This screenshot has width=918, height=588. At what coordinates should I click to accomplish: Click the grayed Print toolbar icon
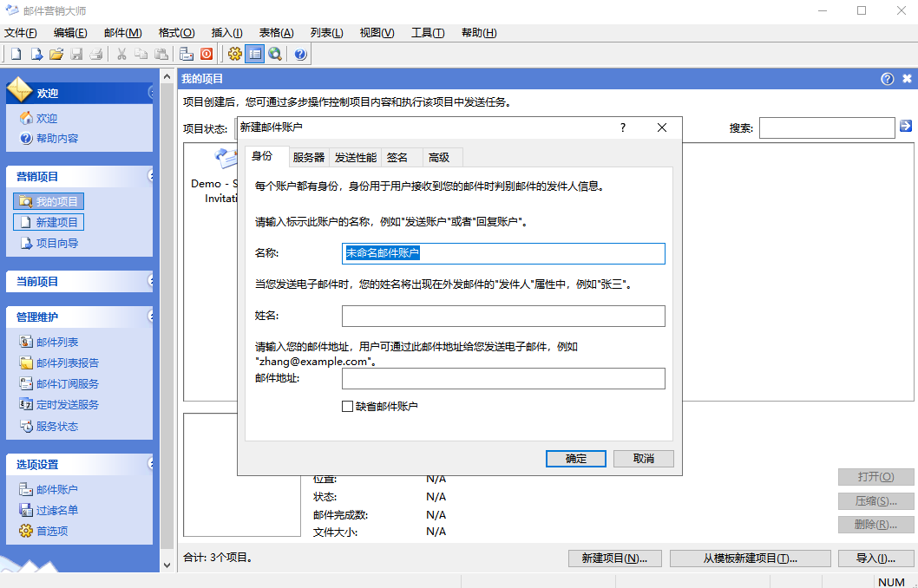point(96,55)
